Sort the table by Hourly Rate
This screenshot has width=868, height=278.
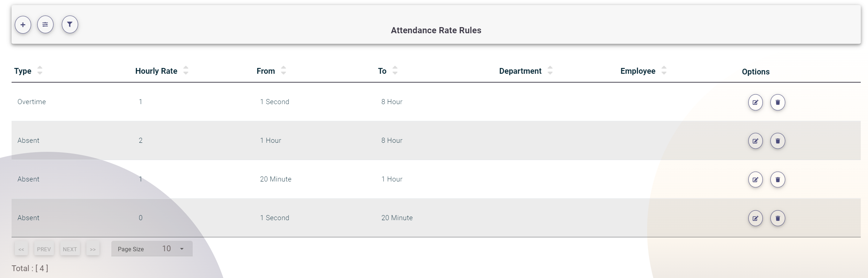pyautogui.click(x=186, y=71)
